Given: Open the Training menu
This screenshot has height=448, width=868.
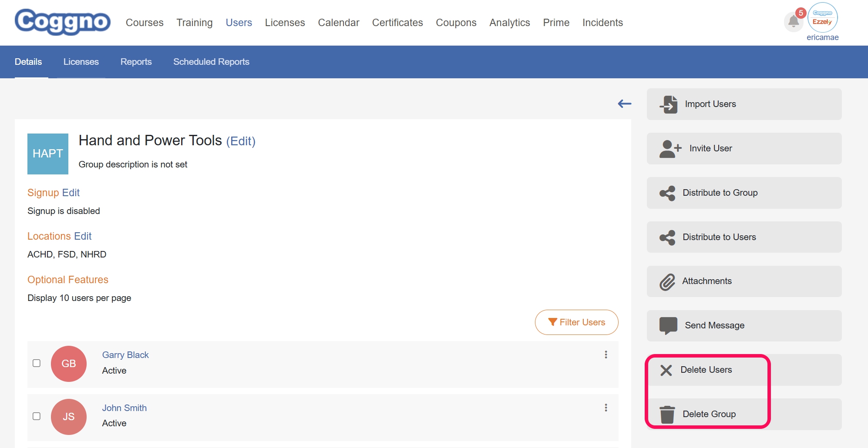Looking at the screenshot, I should (195, 23).
